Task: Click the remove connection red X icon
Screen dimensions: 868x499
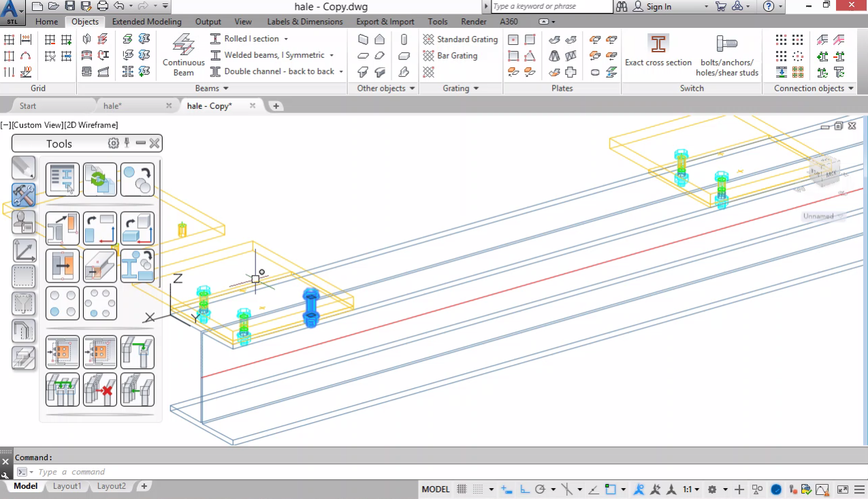Action: [x=100, y=389]
